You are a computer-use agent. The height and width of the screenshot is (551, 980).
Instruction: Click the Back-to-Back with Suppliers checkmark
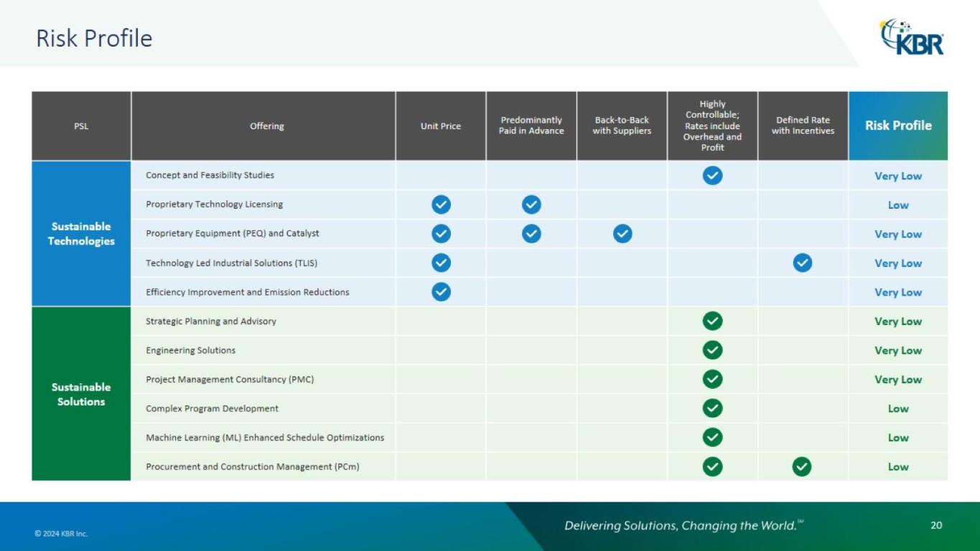622,234
